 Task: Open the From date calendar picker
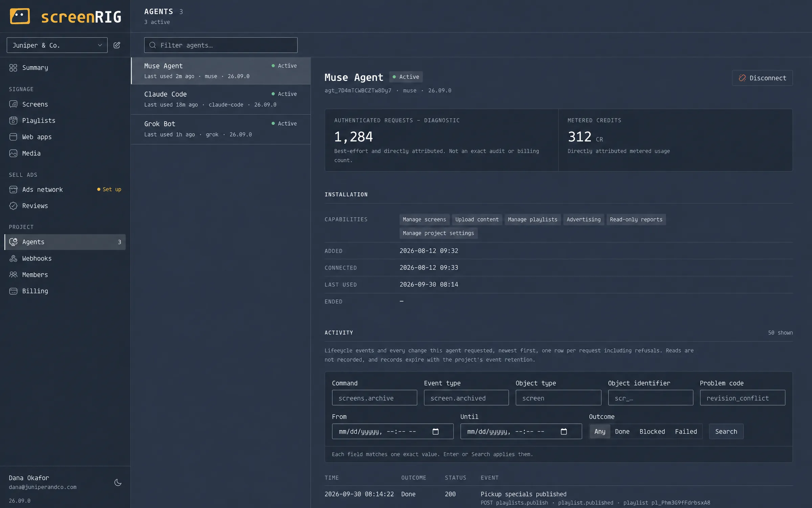[x=435, y=431]
